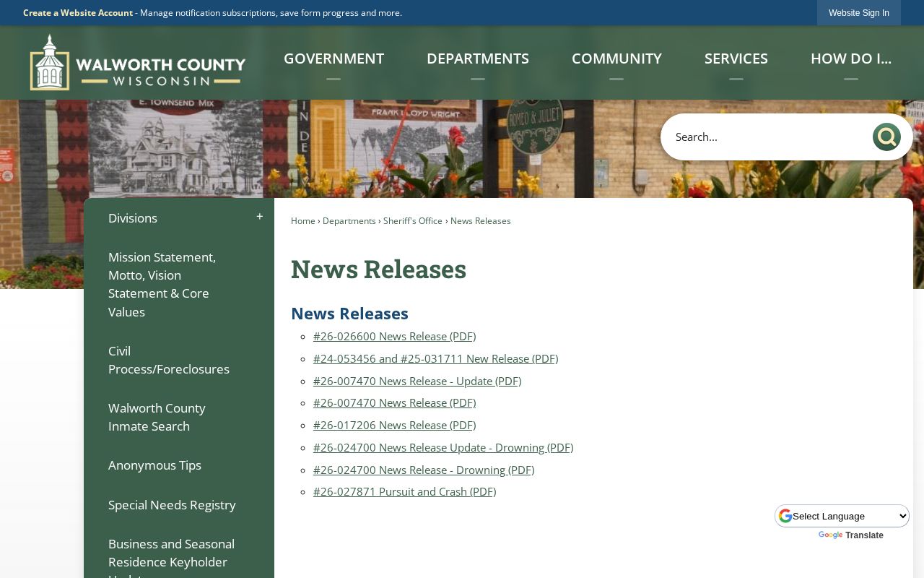The image size is (924, 578).
Task: Open the Select Language dropdown
Action: click(842, 516)
